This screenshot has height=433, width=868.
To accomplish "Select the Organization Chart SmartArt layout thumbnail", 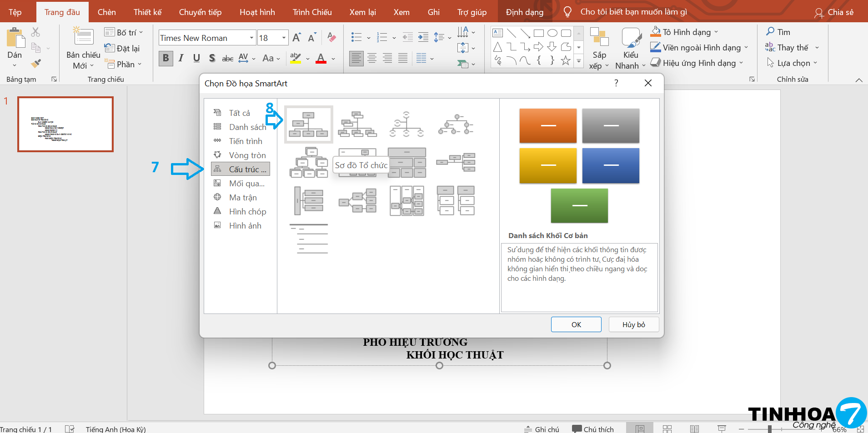I will (x=309, y=124).
